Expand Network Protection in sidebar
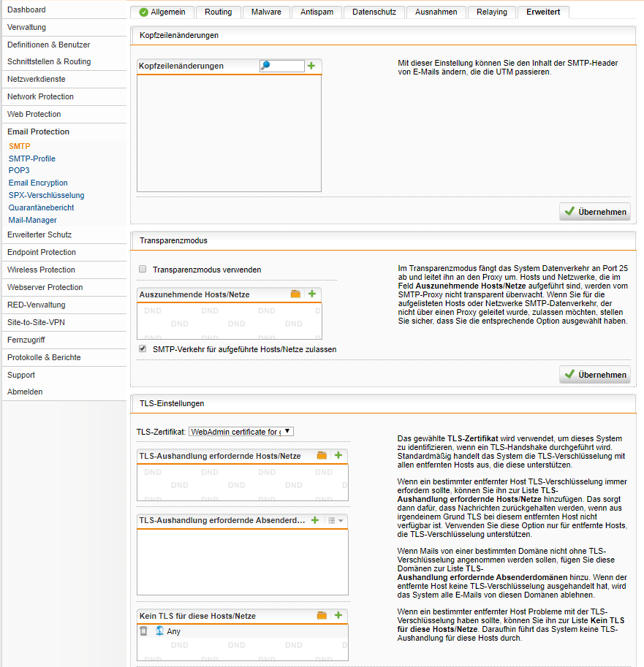Image resolution: width=644 pixels, height=667 pixels. (40, 96)
